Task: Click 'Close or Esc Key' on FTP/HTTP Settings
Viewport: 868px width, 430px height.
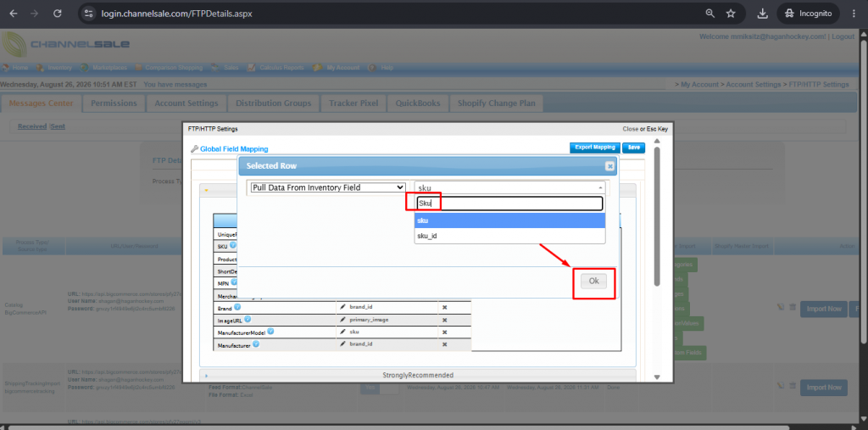Action: tap(645, 129)
